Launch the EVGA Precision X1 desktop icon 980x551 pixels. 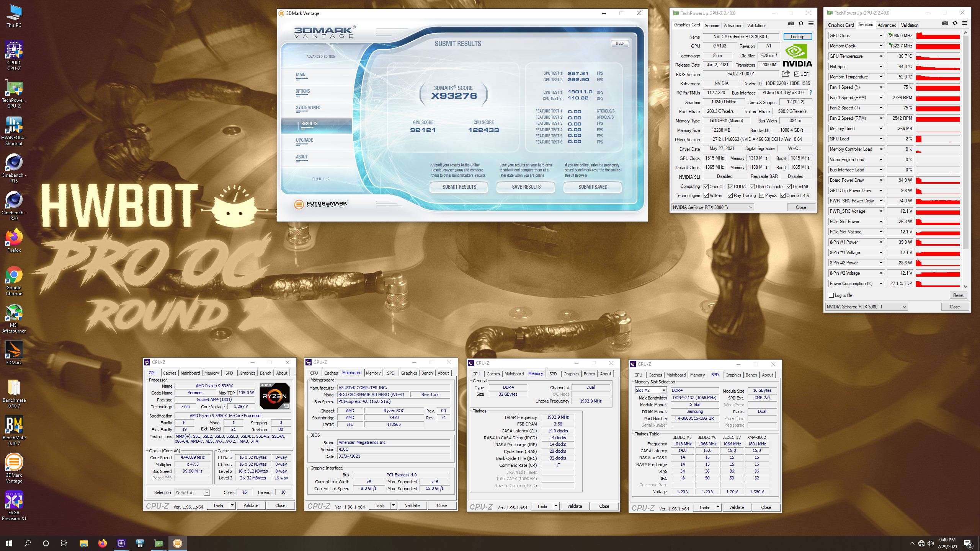pos(14,505)
